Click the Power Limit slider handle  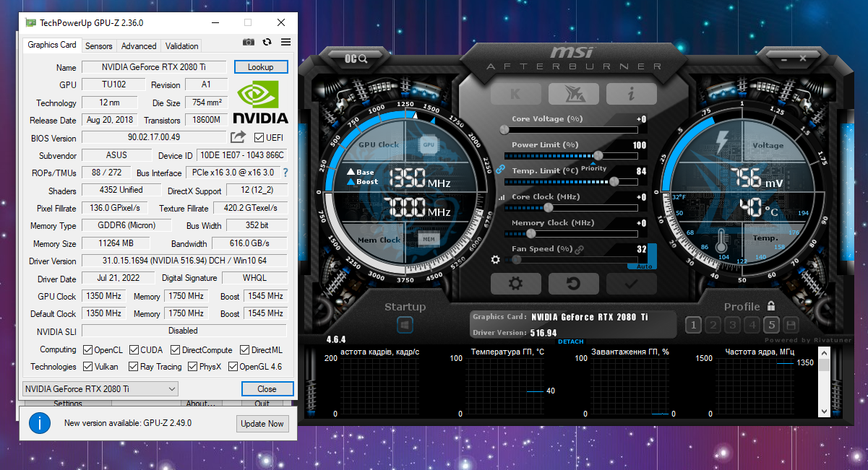(x=598, y=155)
